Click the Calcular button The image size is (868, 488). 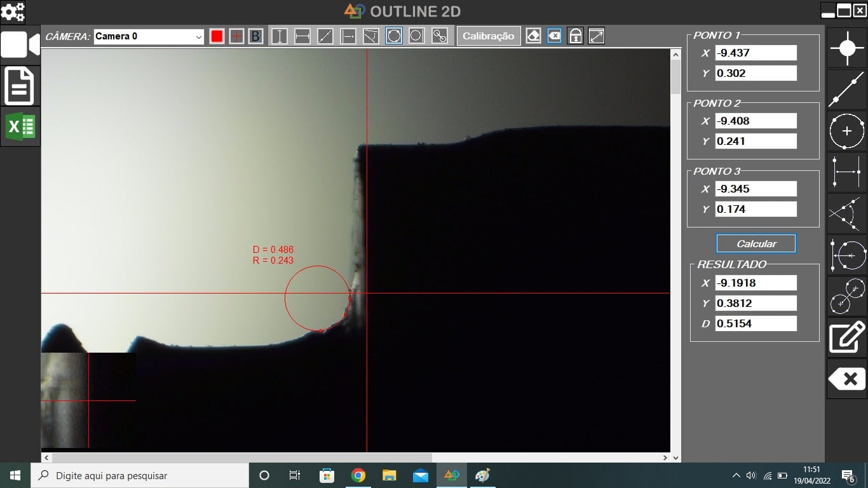[756, 243]
